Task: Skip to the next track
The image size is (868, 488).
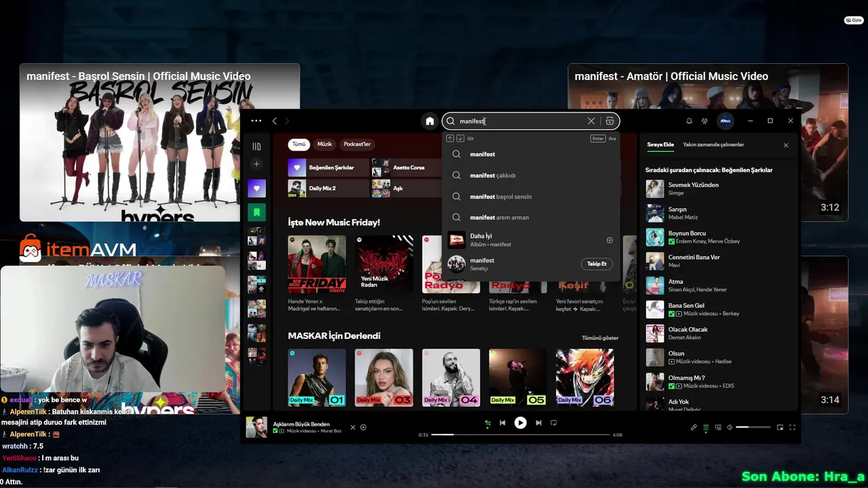Action: [x=538, y=423]
